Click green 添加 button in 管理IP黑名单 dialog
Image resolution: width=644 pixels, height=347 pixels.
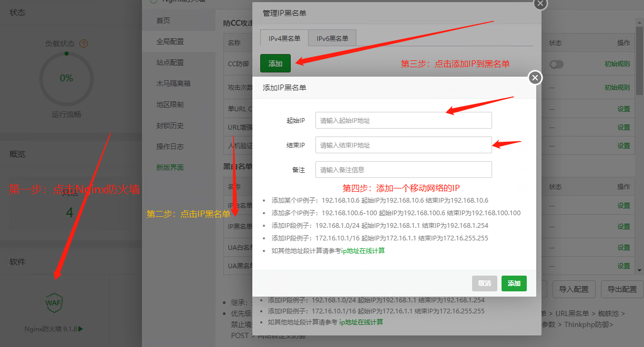pyautogui.click(x=275, y=64)
